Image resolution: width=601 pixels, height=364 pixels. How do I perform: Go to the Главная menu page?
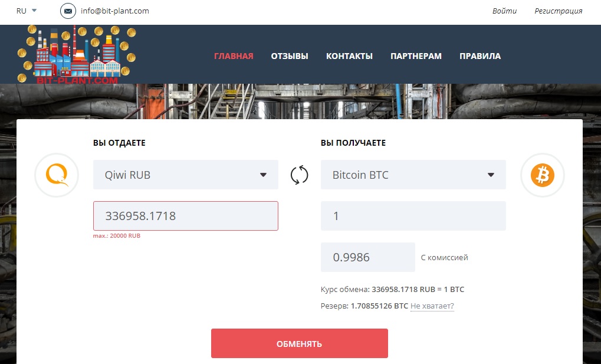234,57
